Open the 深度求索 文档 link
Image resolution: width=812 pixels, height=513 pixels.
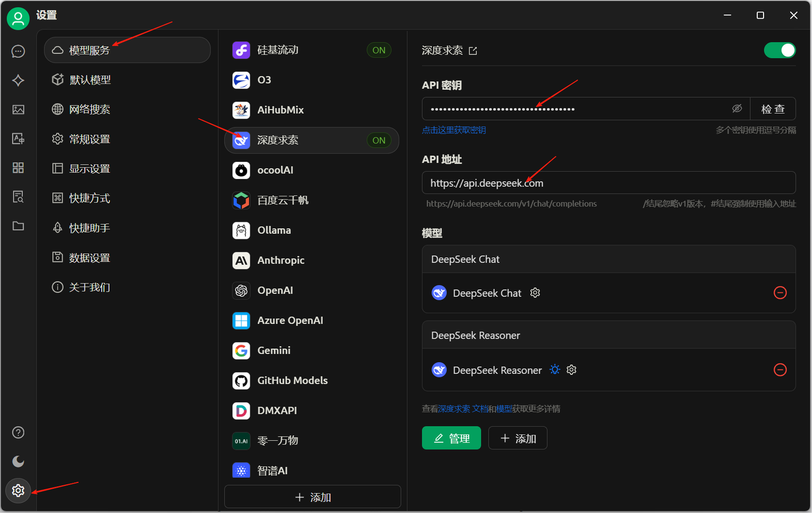(x=463, y=409)
